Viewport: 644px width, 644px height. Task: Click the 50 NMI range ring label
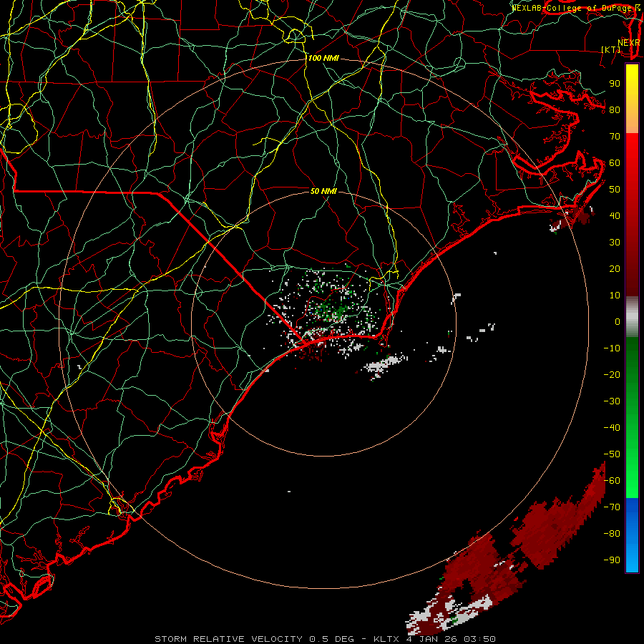323,191
